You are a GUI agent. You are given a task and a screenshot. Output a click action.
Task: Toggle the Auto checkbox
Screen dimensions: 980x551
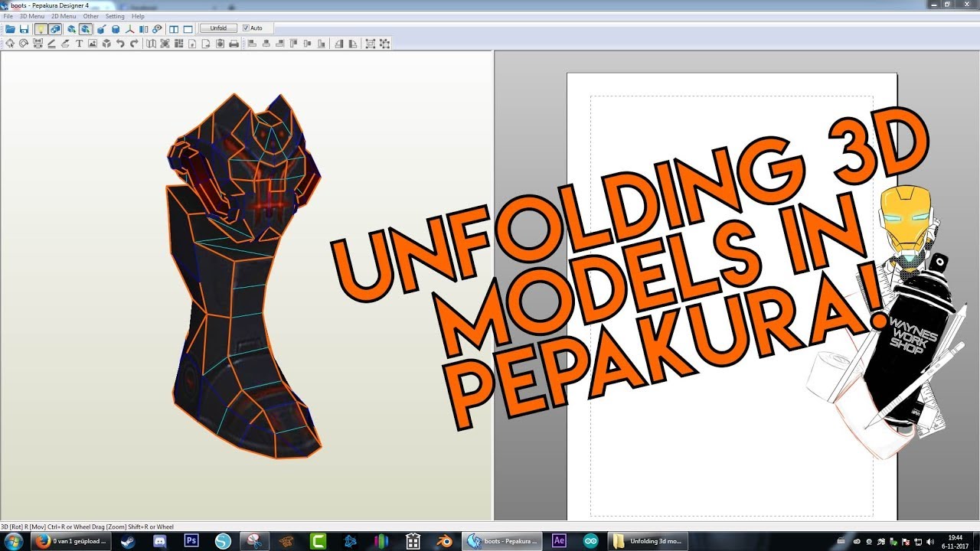click(246, 28)
